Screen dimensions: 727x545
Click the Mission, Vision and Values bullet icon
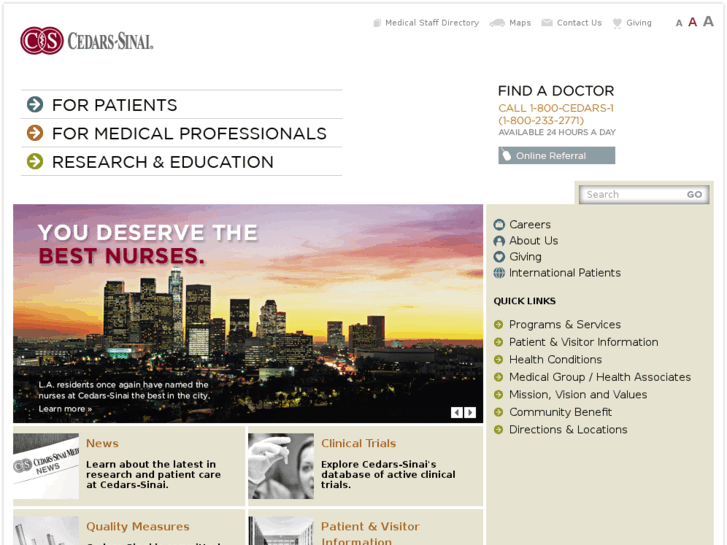[x=498, y=395]
